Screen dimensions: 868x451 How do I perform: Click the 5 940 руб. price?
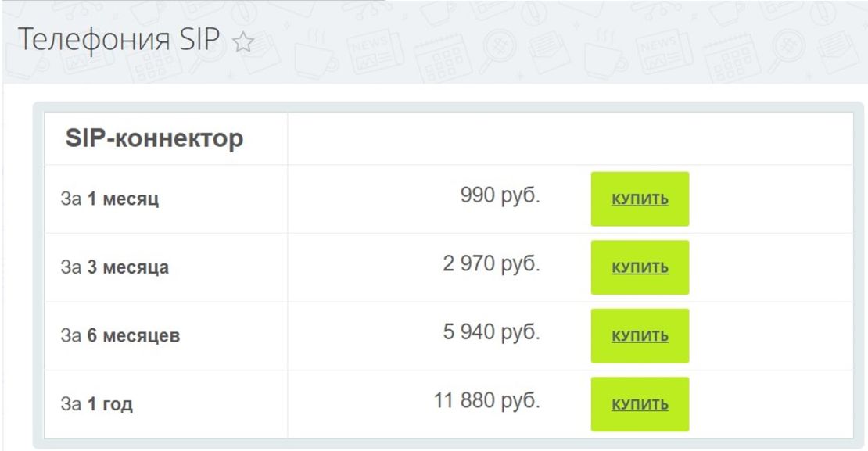click(491, 333)
